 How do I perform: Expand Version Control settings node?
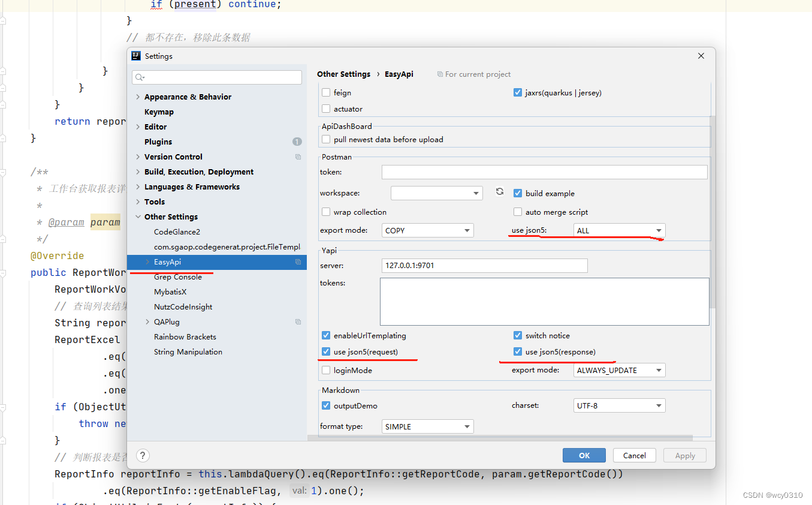pos(138,157)
